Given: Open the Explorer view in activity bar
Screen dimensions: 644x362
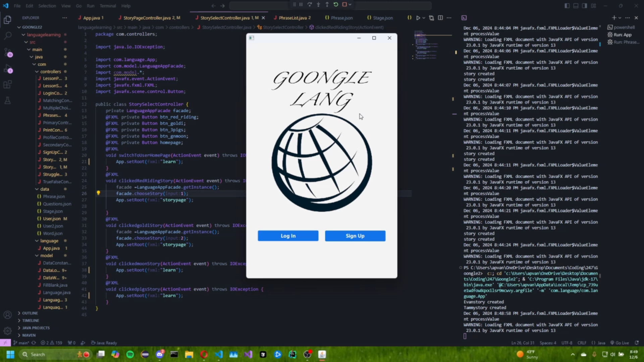Looking at the screenshot, I should point(7,20).
